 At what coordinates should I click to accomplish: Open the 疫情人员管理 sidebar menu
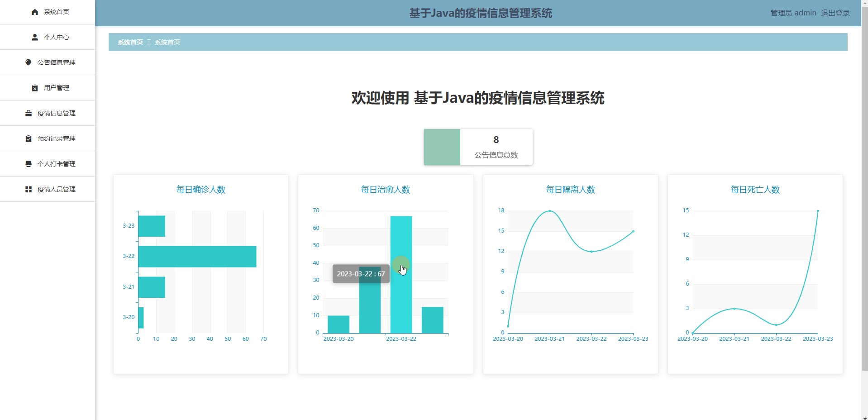coord(56,189)
